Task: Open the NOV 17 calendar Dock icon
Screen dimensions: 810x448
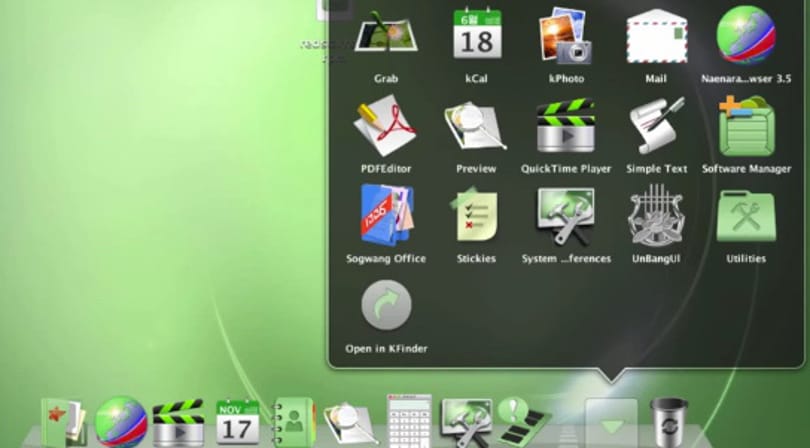Action: coord(238,422)
